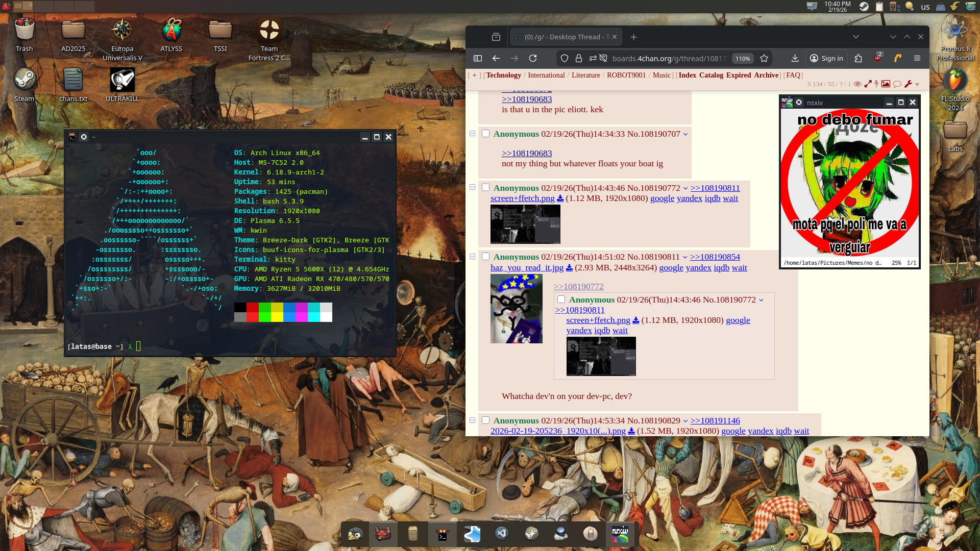Click the 110% zoom level indicator
980x551 pixels.
coord(743,59)
